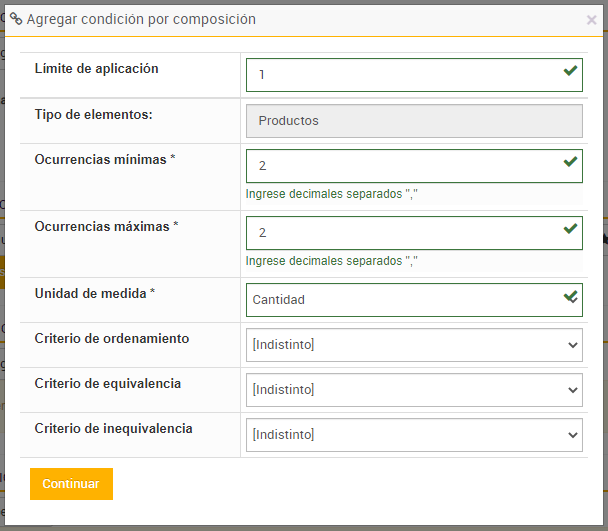Open the Unidad de medida dropdown

coord(400,299)
